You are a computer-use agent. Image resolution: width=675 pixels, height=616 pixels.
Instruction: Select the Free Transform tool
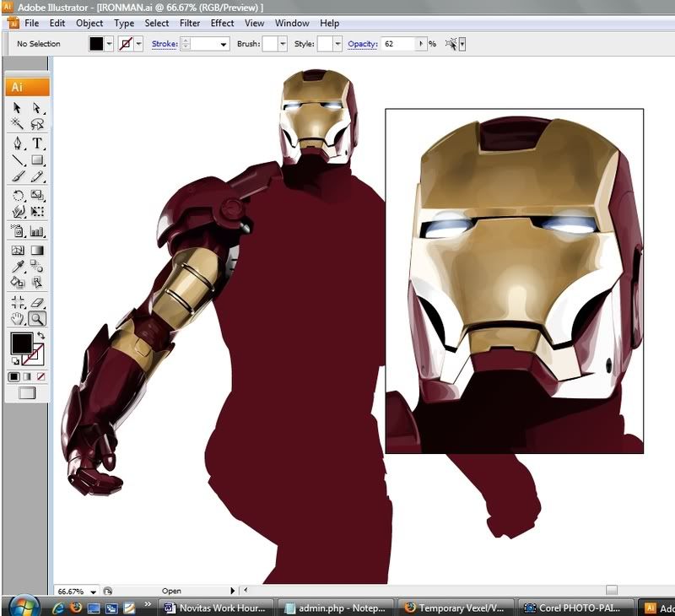coord(37,212)
